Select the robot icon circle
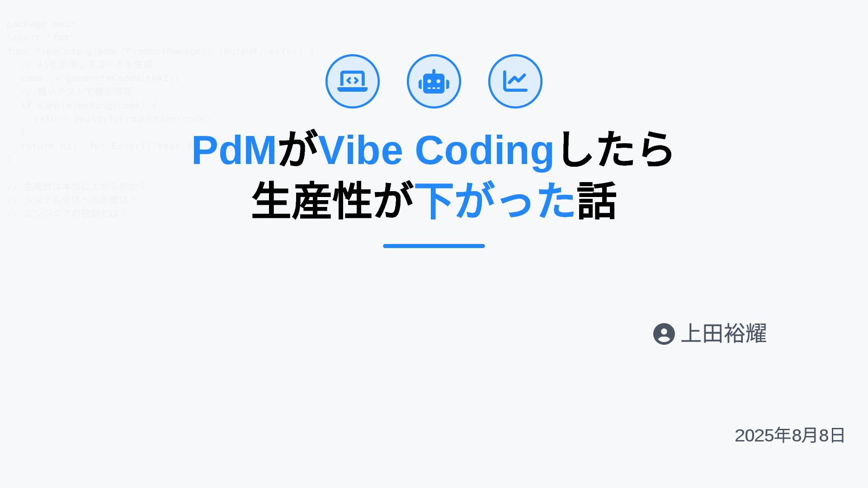868x488 pixels. (434, 81)
